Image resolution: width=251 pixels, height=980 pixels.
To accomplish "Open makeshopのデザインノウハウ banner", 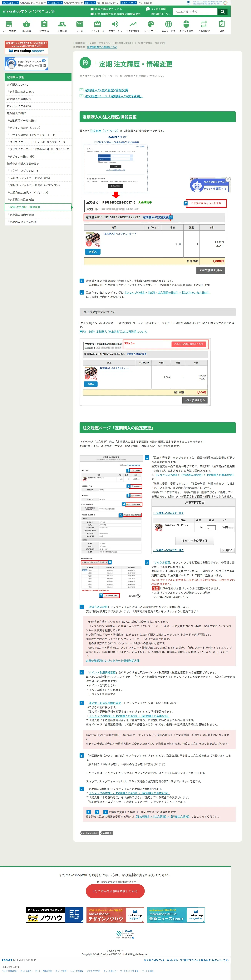I will (x=116, y=915).
